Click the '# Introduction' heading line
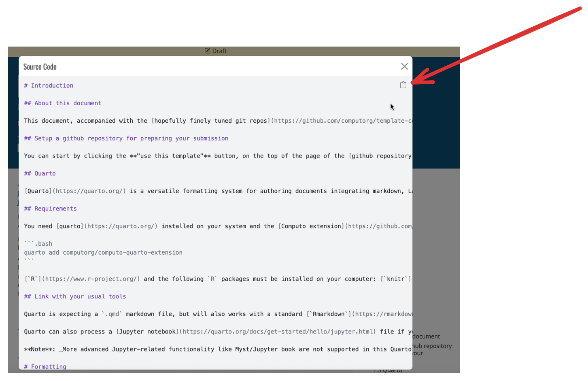This screenshot has height=381, width=588. 49,85
